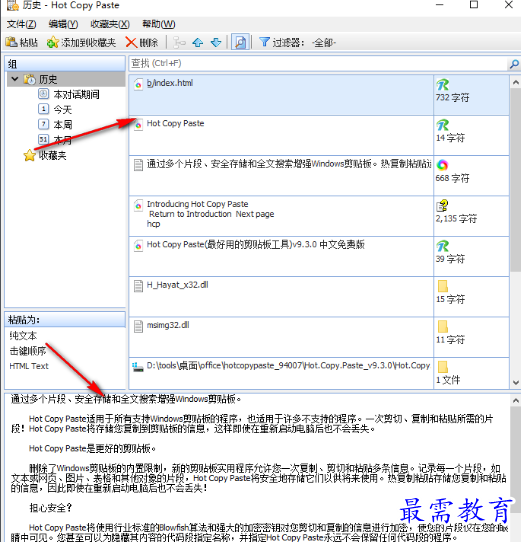The height and width of the screenshot is (542, 521).
Task: Click the Add to Favorites star icon
Action: pyautogui.click(x=53, y=43)
